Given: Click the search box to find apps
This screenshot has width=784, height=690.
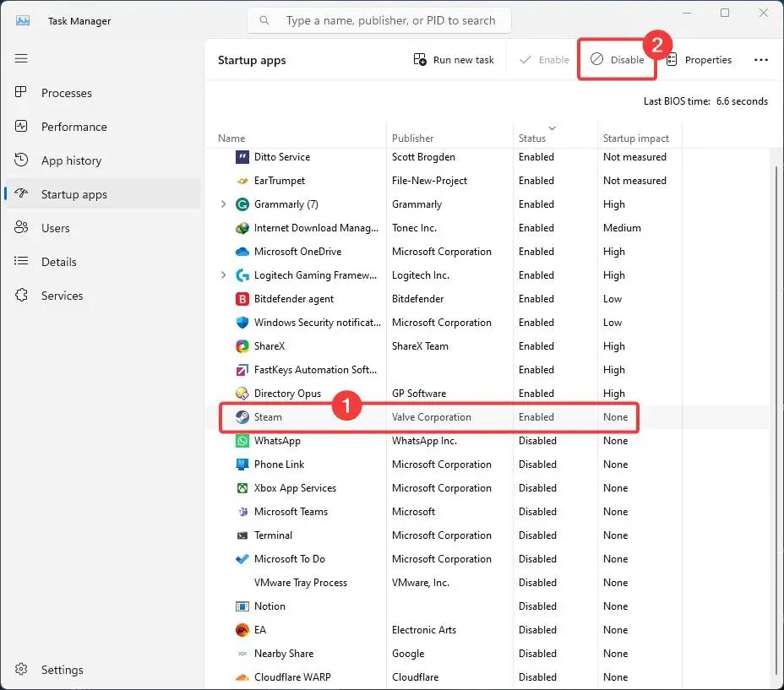Looking at the screenshot, I should point(379,20).
